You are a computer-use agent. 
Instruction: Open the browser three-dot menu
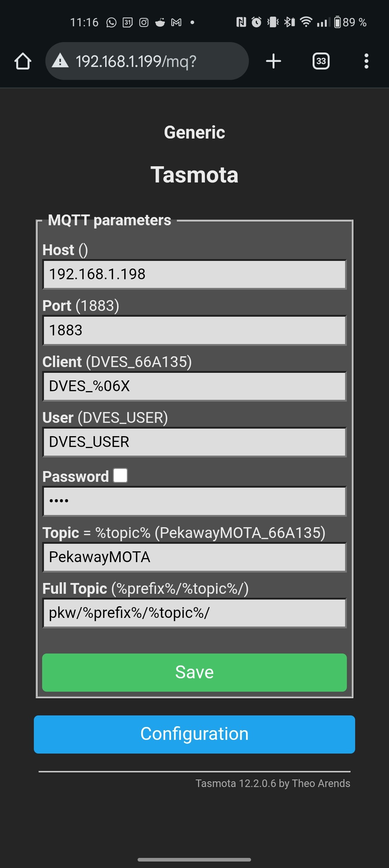pyautogui.click(x=366, y=61)
